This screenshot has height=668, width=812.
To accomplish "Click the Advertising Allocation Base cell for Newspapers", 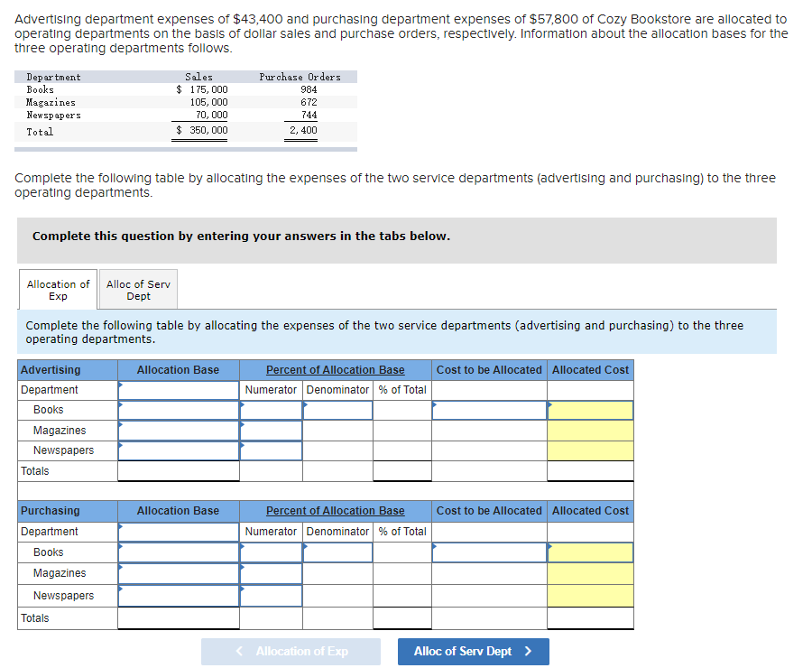I will 178,450.
